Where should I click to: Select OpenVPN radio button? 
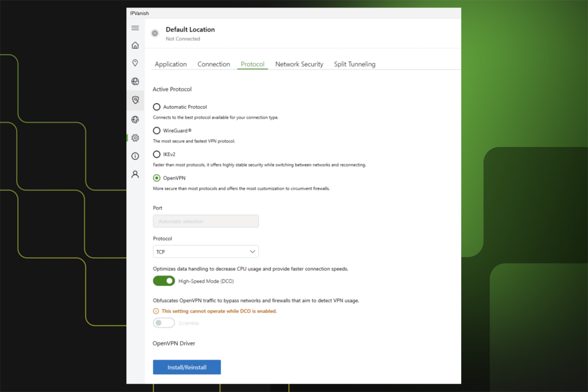pyautogui.click(x=157, y=178)
